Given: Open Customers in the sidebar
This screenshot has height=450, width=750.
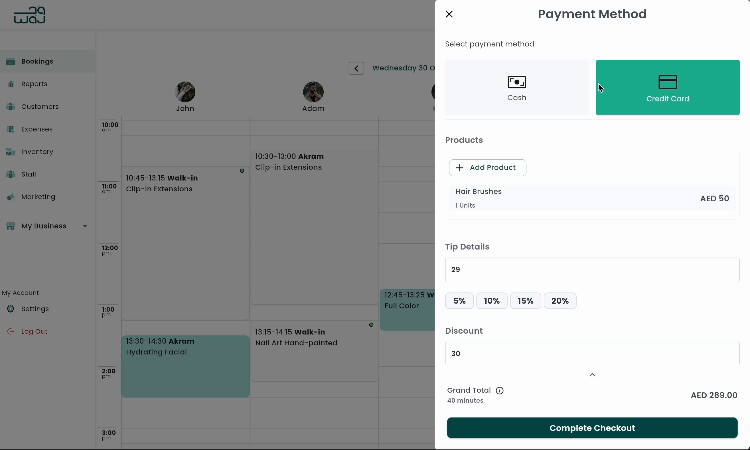Looking at the screenshot, I should (47, 106).
